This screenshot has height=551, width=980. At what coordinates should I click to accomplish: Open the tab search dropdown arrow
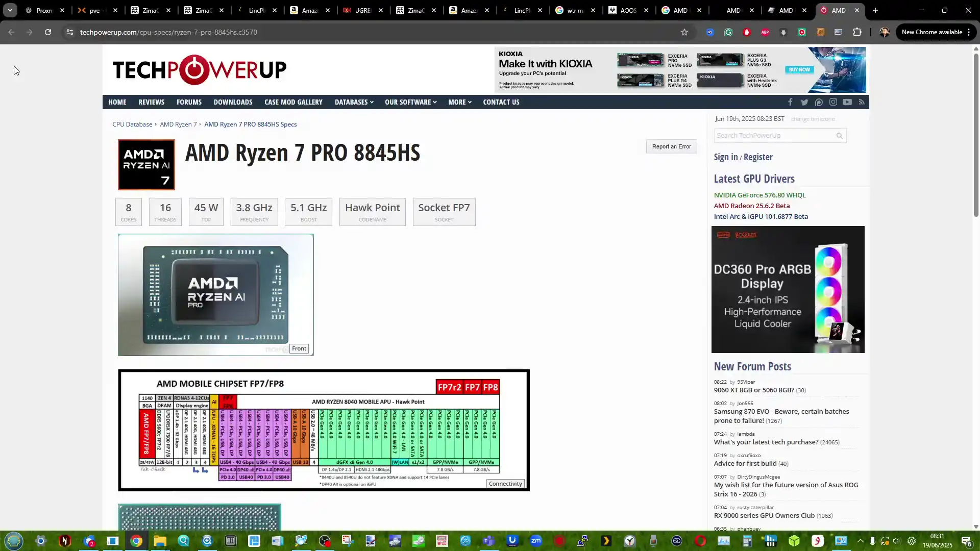click(10, 10)
